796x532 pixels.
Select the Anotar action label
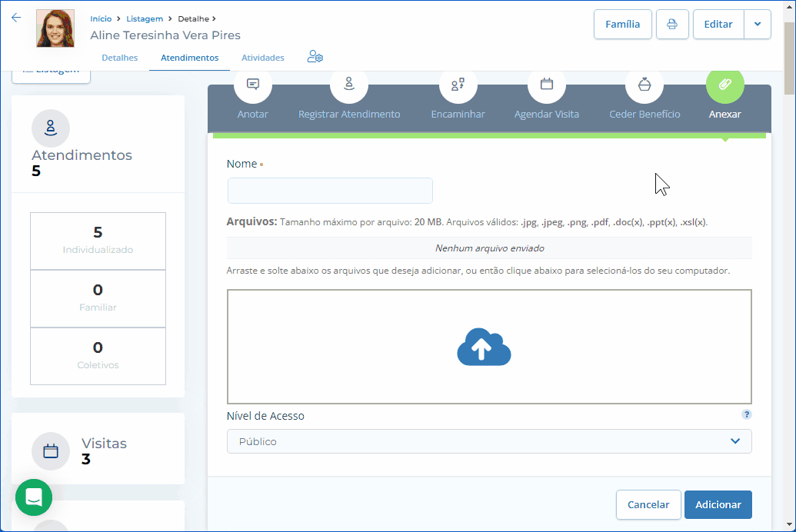[253, 115]
